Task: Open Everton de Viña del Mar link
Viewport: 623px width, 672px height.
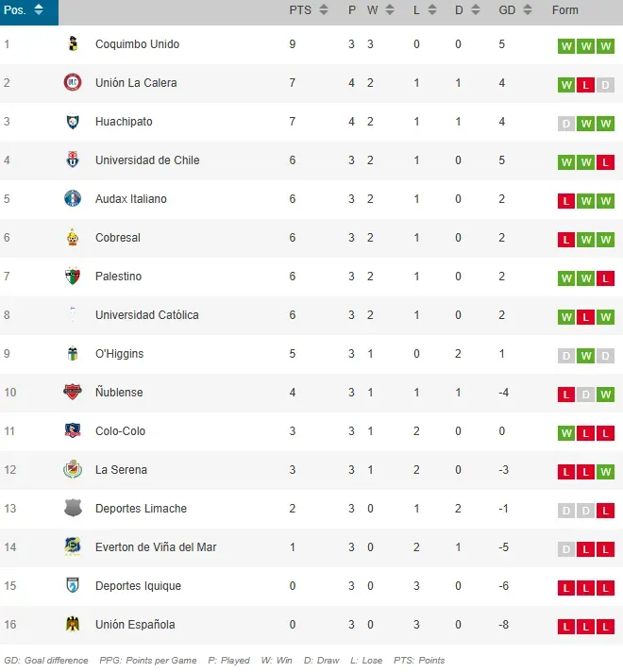Action: coord(156,547)
